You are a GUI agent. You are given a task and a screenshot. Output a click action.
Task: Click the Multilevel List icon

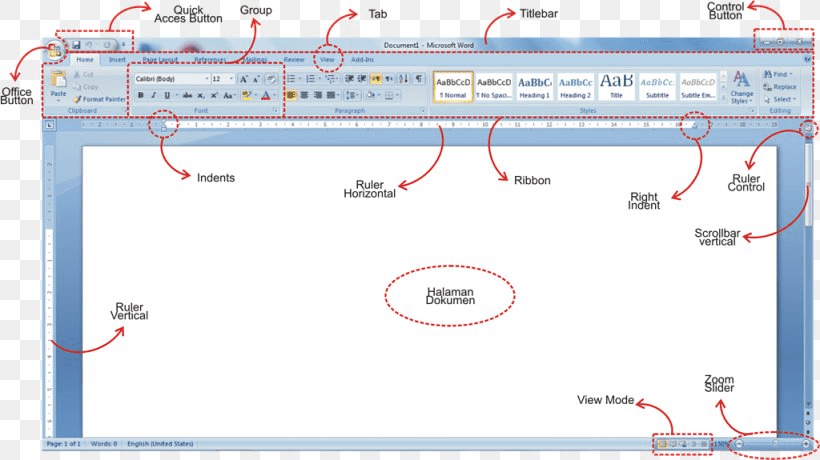tap(329, 79)
